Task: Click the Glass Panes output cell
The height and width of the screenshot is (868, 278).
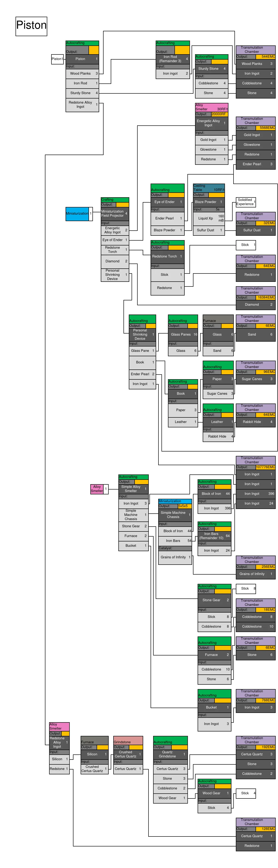Action: pyautogui.click(x=183, y=335)
